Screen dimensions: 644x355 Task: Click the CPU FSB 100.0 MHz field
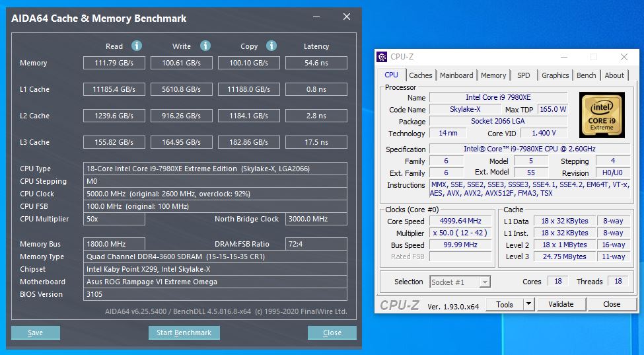pyautogui.click(x=215, y=206)
